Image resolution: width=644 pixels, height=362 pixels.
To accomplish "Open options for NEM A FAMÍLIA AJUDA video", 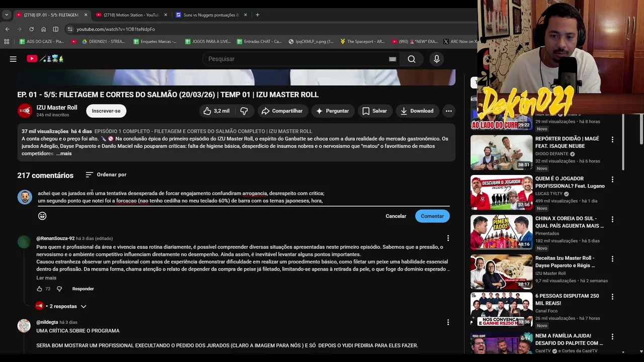I will coord(612,336).
